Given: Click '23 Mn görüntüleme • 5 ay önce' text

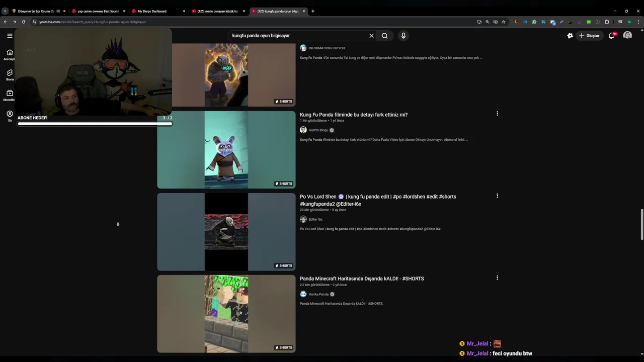Looking at the screenshot, I should click(x=323, y=210).
